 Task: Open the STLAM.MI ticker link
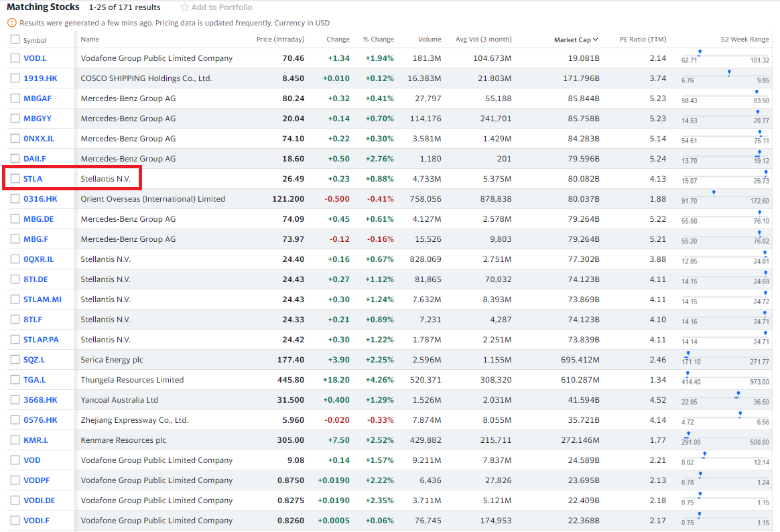[42, 300]
